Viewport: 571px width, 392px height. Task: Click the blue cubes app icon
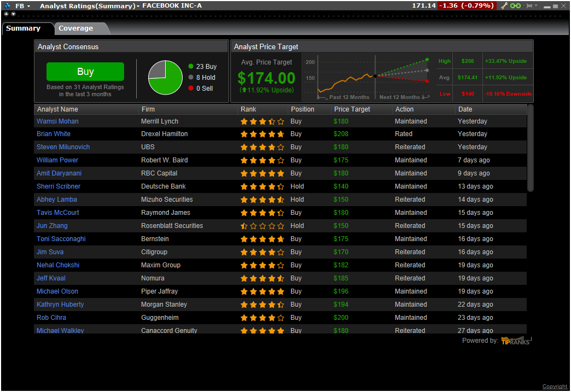click(x=7, y=5)
